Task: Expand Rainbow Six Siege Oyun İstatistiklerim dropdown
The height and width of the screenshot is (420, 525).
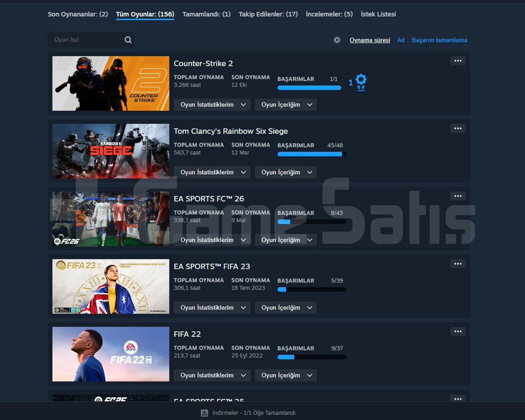Action: click(x=212, y=172)
